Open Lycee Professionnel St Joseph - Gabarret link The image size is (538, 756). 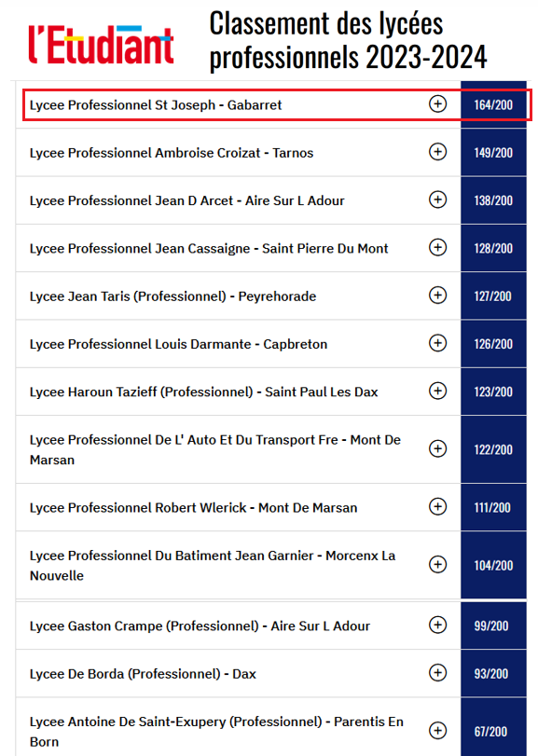click(156, 105)
